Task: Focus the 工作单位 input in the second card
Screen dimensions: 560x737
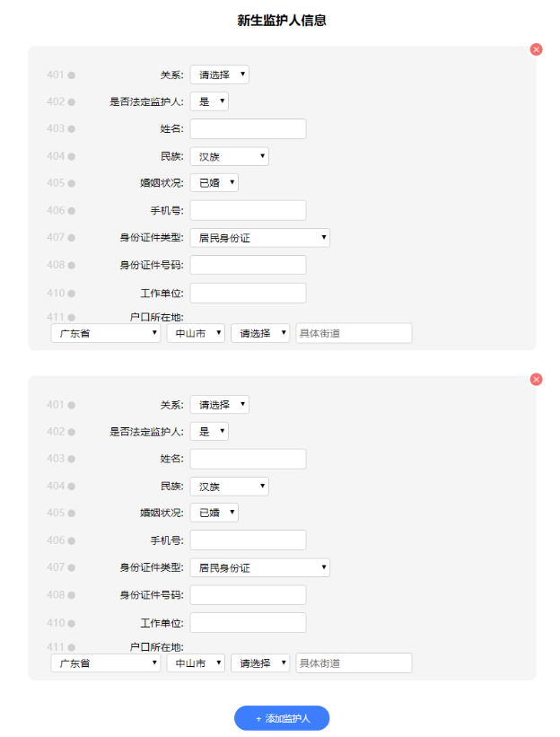Action: pos(248,623)
